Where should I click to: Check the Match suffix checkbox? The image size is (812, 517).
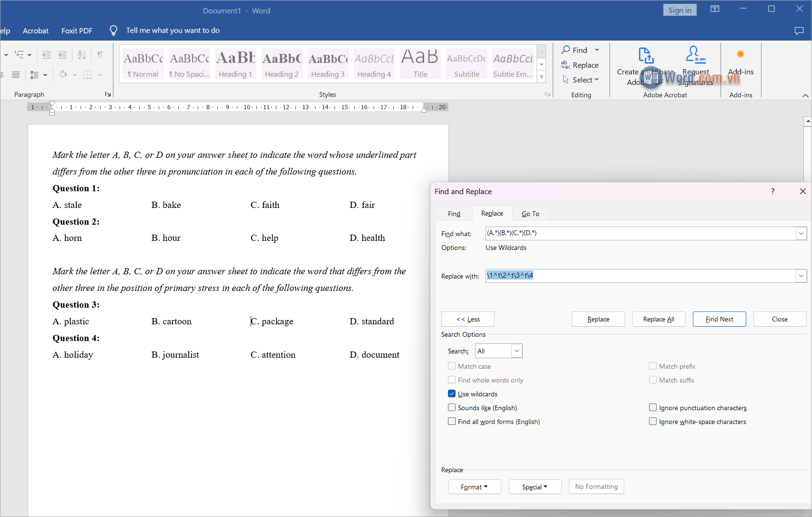click(653, 380)
